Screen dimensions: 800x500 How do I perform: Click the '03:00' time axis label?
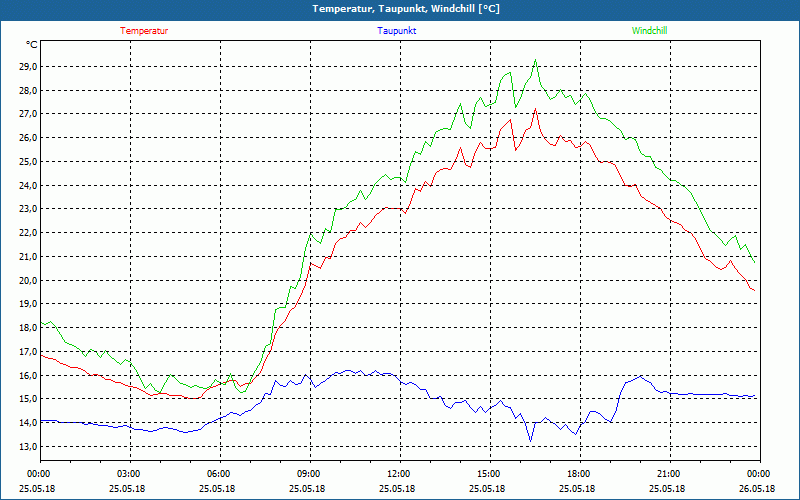[x=130, y=474]
